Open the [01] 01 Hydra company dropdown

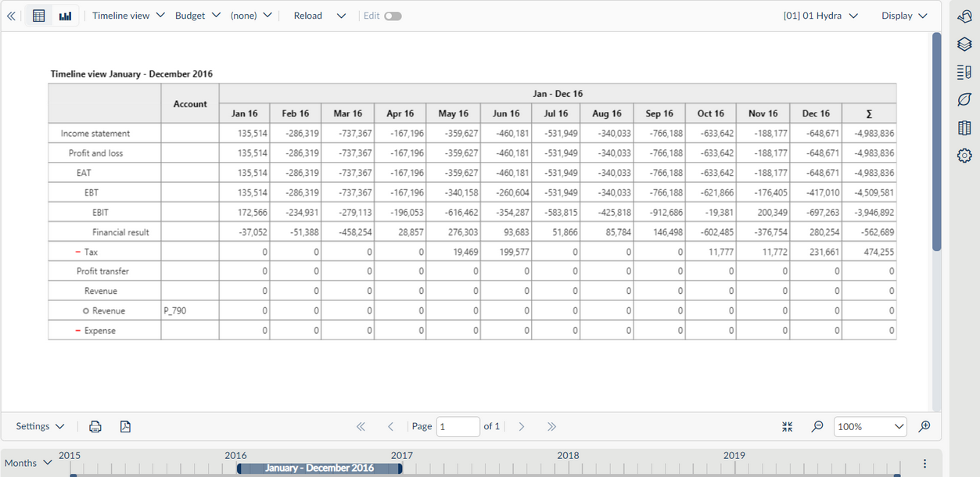(x=820, y=16)
